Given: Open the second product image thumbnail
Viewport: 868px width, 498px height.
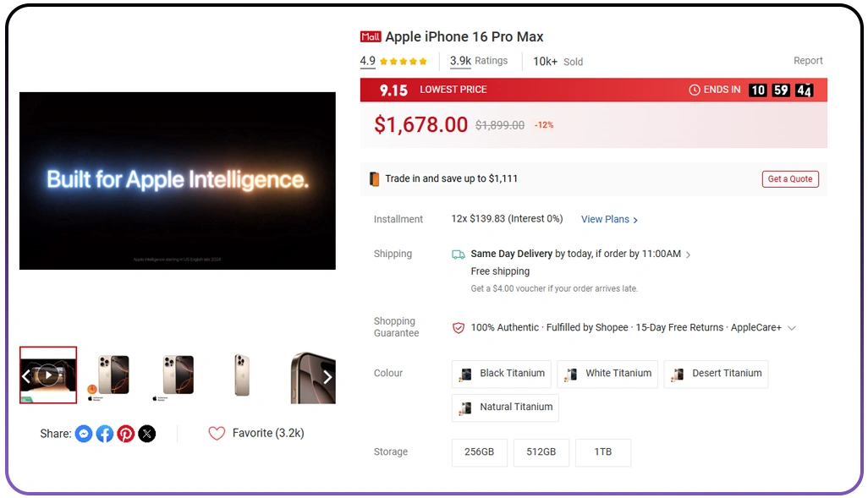Looking at the screenshot, I should click(x=110, y=375).
